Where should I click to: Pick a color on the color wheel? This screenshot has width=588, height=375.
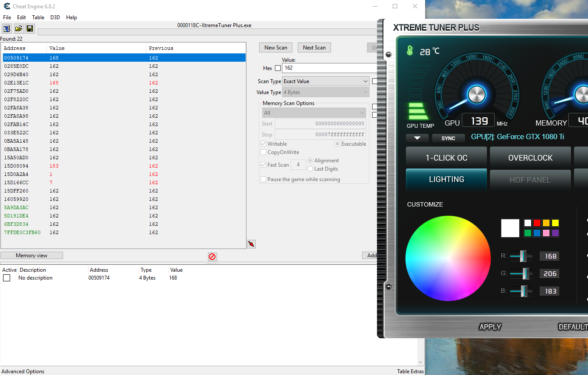coord(448,258)
